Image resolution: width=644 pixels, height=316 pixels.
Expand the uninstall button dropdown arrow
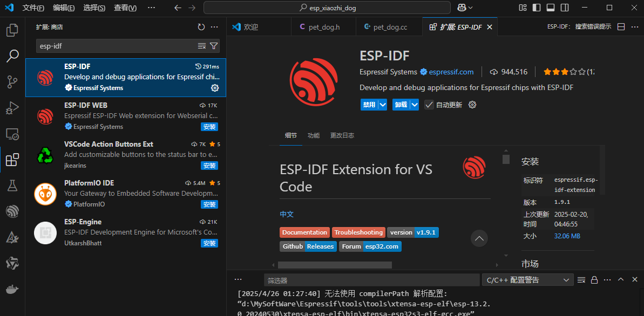click(x=415, y=105)
